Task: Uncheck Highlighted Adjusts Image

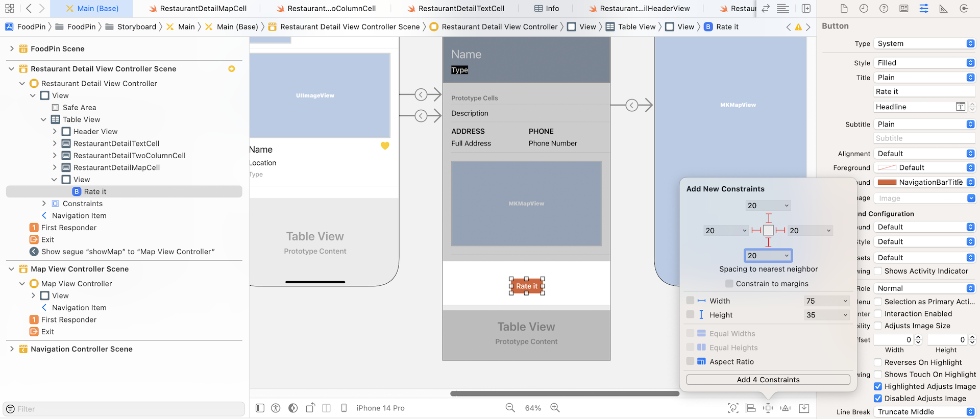Action: click(878, 386)
